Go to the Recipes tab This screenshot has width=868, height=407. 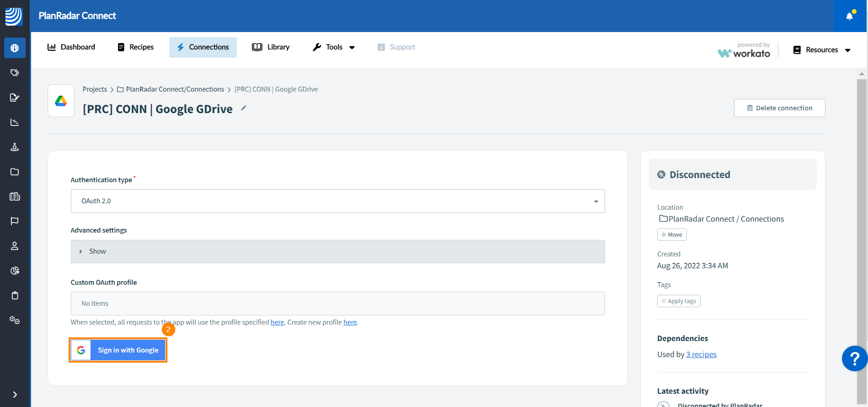(135, 47)
